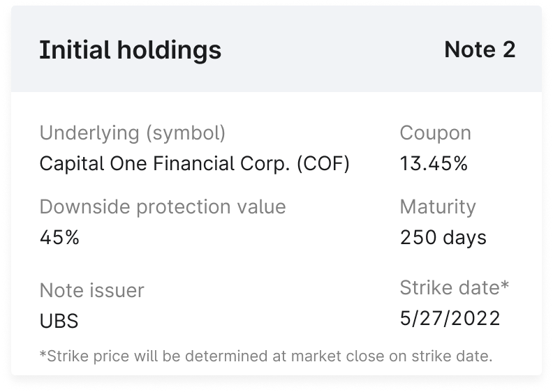The image size is (553, 392).
Task: Click the asterisk starting the footnote
Action: [x=43, y=354]
